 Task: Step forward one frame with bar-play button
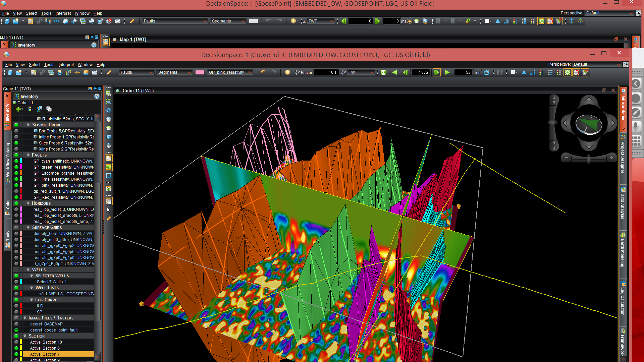(x=436, y=72)
